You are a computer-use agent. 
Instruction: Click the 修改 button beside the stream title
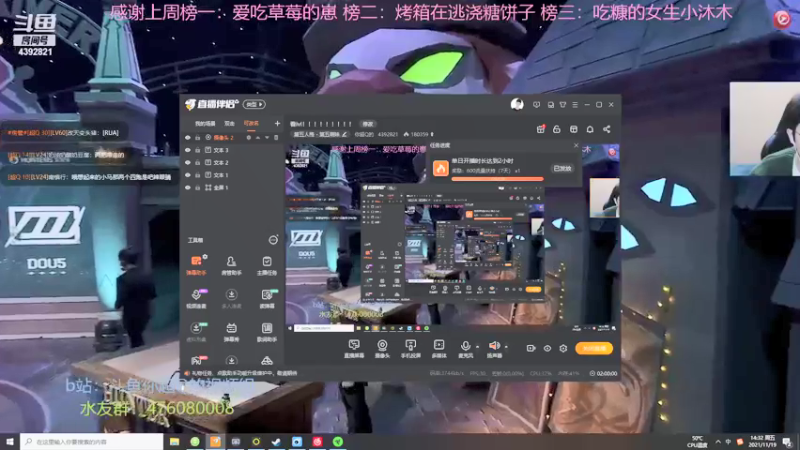367,124
